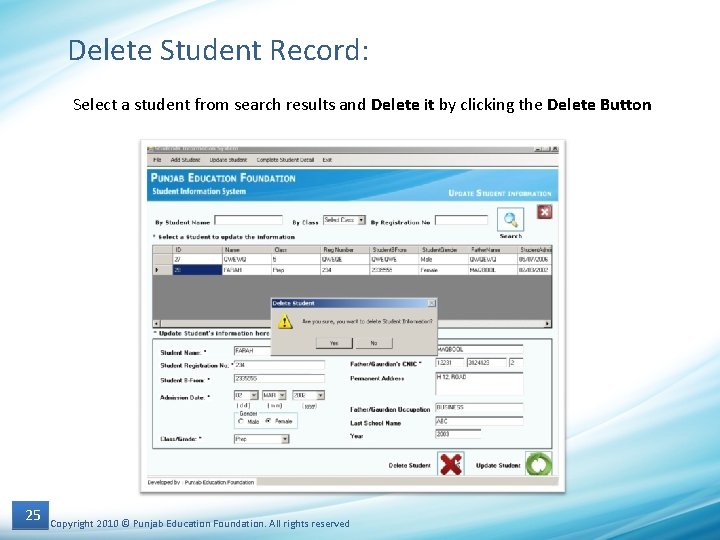The width and height of the screenshot is (720, 540).
Task: Click the Father/Guardian Occupation field
Action: click(x=479, y=408)
